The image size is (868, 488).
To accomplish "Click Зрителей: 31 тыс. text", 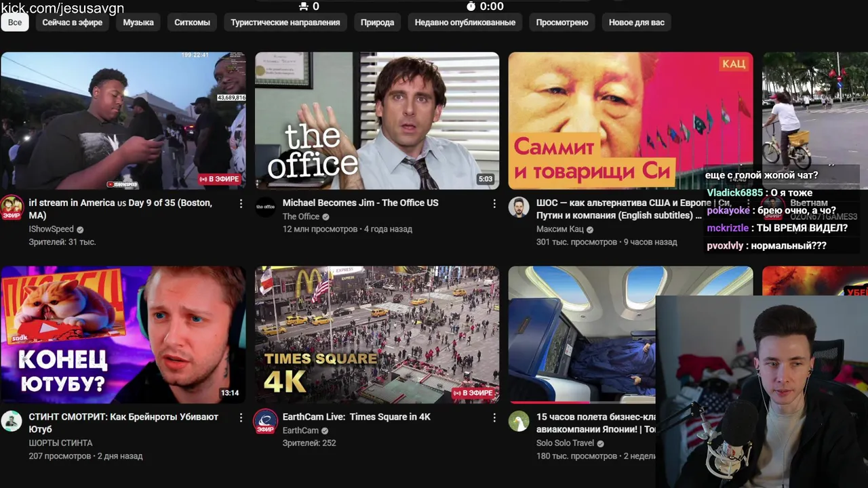I will (62, 242).
